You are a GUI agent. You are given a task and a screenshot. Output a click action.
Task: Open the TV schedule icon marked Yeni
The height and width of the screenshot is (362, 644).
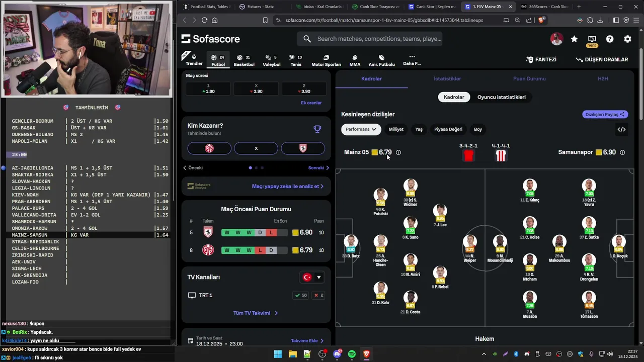pos(592,40)
